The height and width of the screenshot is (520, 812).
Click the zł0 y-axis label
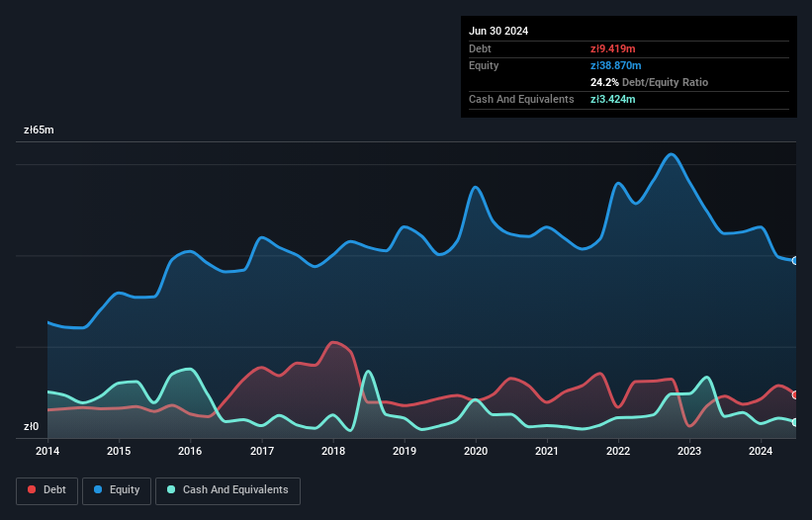tap(31, 426)
